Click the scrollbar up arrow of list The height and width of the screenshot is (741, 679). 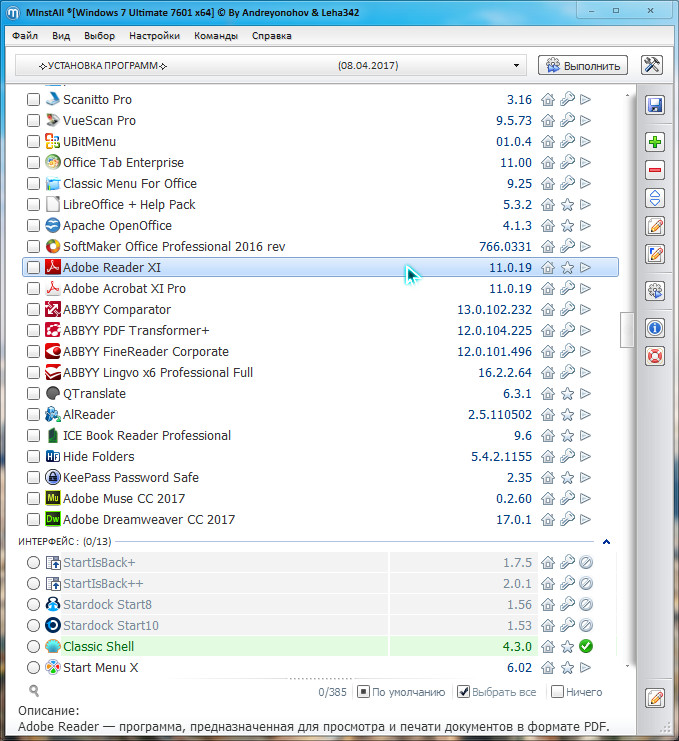click(627, 95)
